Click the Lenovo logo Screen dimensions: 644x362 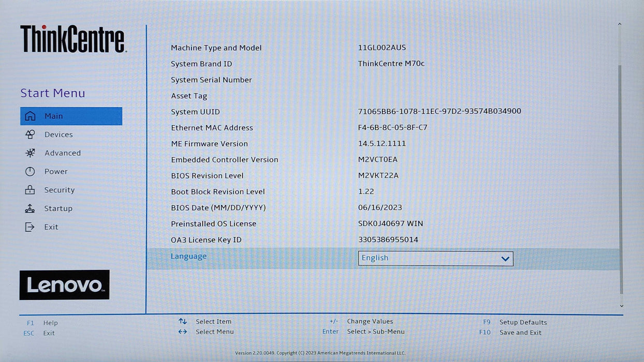pos(65,285)
